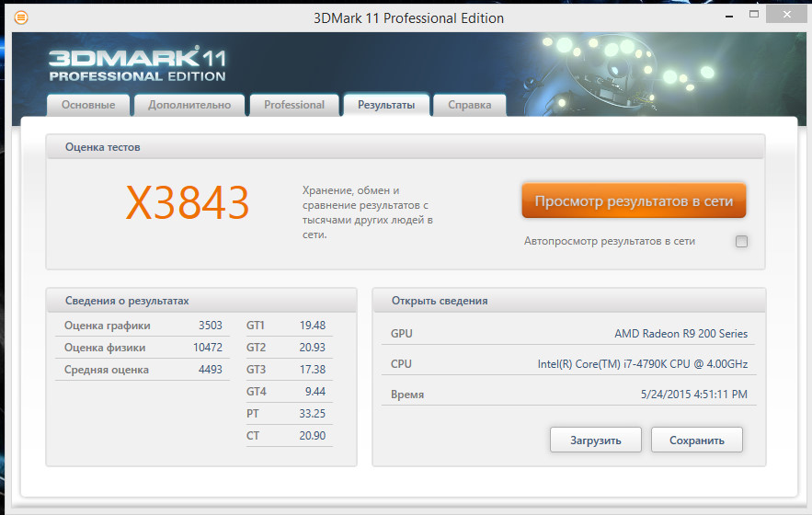The width and height of the screenshot is (812, 515).
Task: Click the Оценка тестов panel header
Action: tap(406, 147)
